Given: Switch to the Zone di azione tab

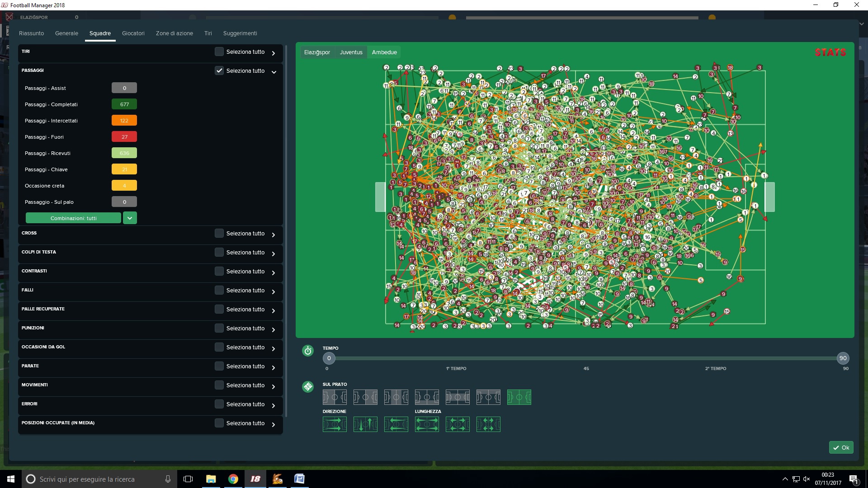Looking at the screenshot, I should click(x=174, y=33).
